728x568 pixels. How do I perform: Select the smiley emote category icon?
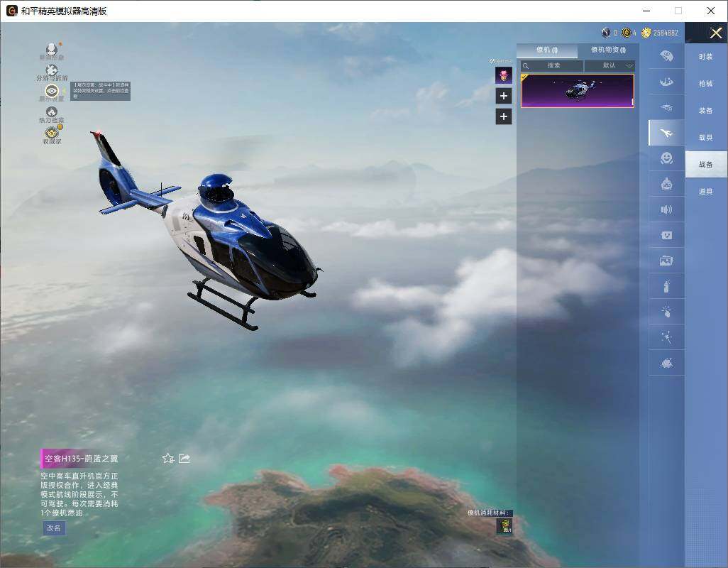(x=667, y=158)
